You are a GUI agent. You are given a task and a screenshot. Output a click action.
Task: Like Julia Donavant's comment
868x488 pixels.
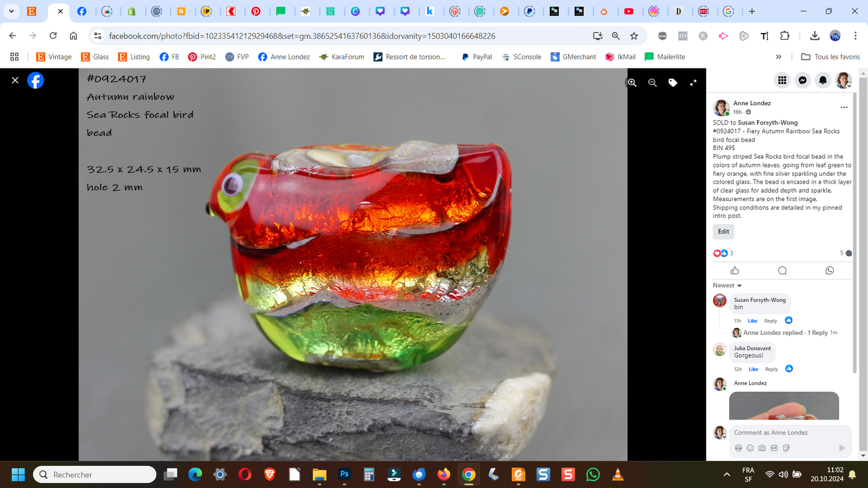pyautogui.click(x=789, y=369)
